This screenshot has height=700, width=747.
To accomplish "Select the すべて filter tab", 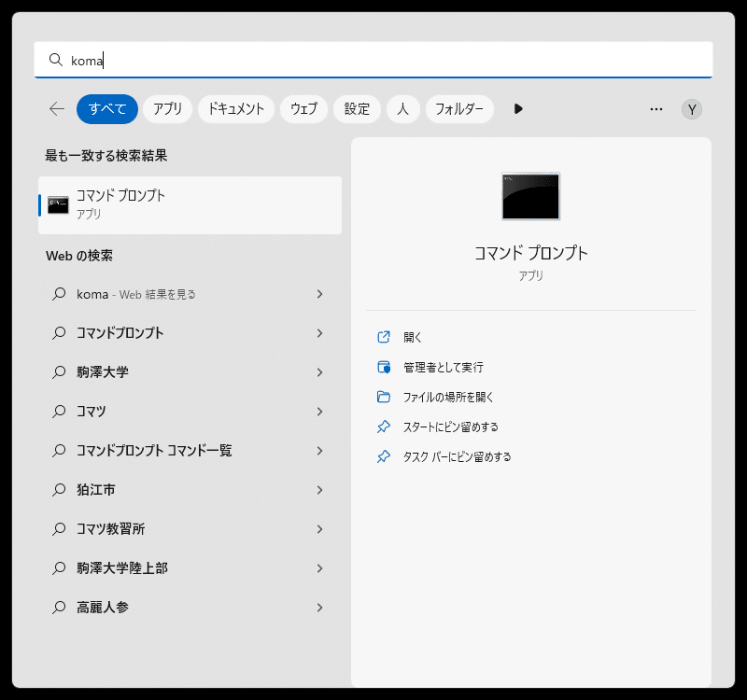I will tap(107, 109).
